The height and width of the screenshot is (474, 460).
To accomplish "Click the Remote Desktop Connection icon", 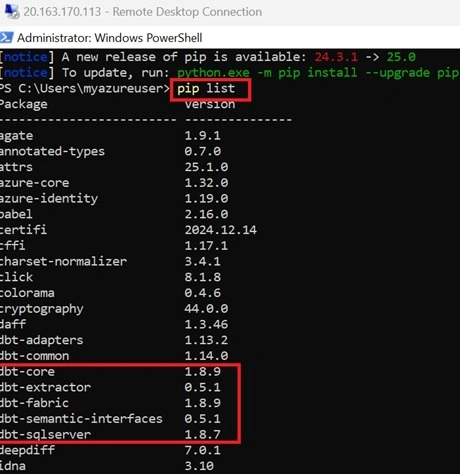I will (x=12, y=11).
